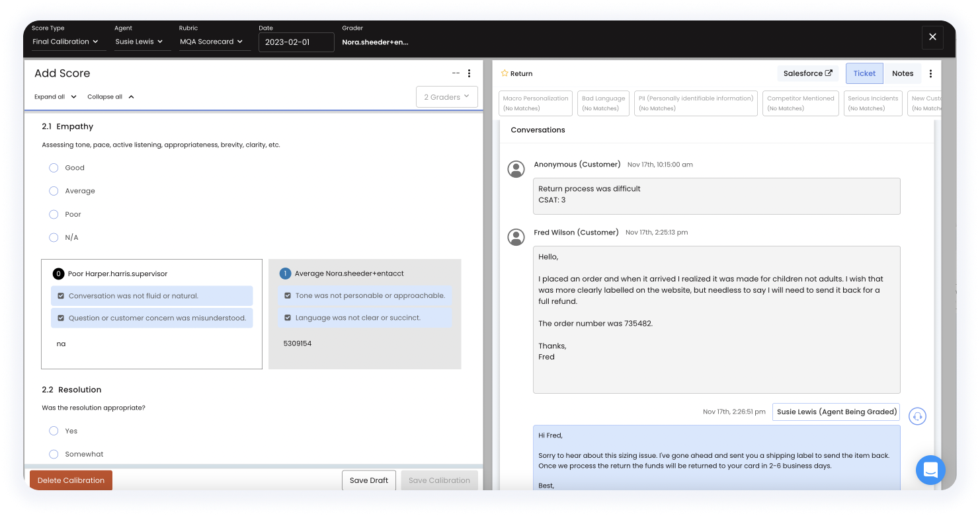The image size is (980, 516).
Task: Open the Intercom chat bubble
Action: click(930, 470)
